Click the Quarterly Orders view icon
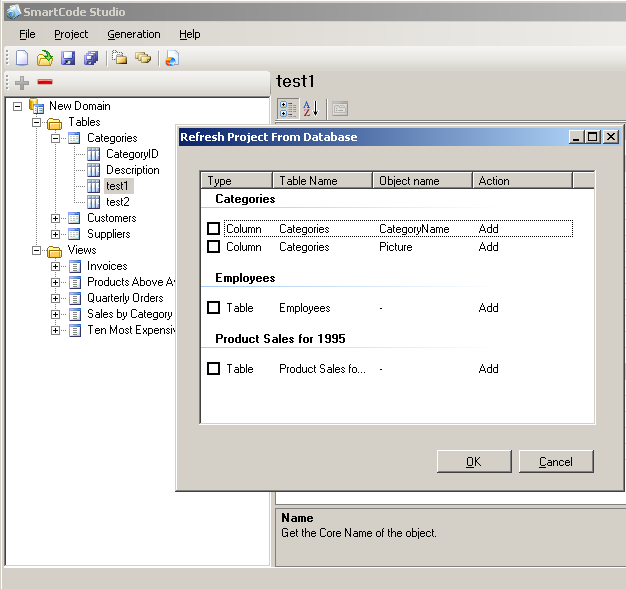This screenshot has height=589, width=626. point(75,298)
